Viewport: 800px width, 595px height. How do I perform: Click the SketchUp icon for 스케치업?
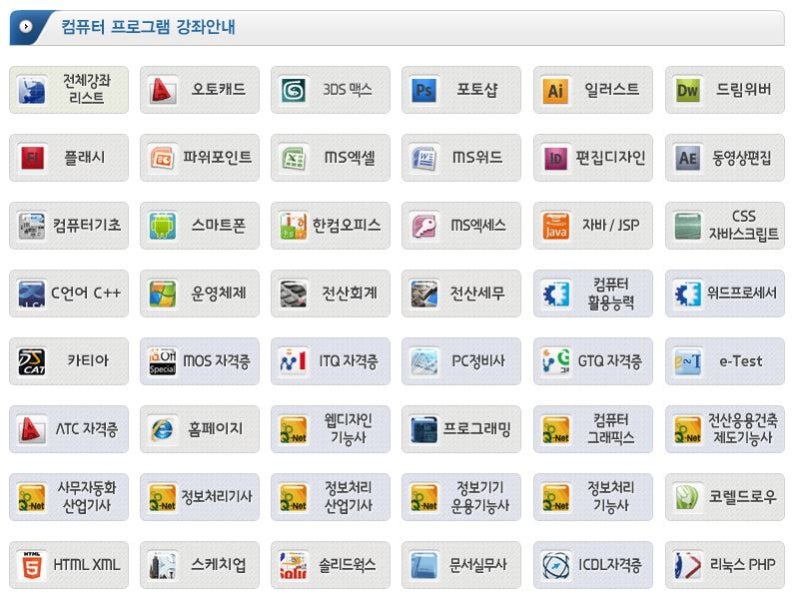coord(162,565)
